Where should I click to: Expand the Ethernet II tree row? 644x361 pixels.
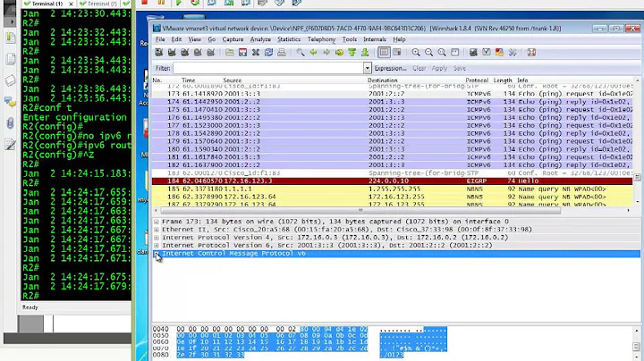tap(157, 230)
